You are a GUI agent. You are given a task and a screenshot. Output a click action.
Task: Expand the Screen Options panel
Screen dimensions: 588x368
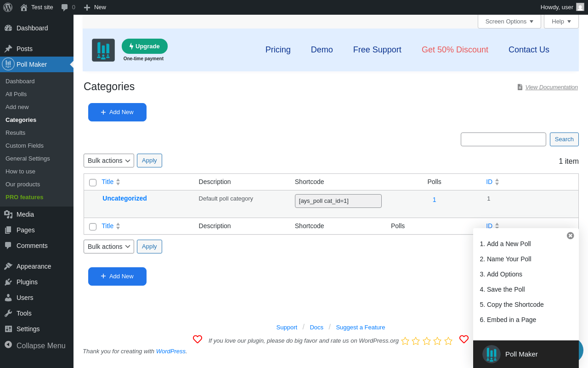(509, 21)
